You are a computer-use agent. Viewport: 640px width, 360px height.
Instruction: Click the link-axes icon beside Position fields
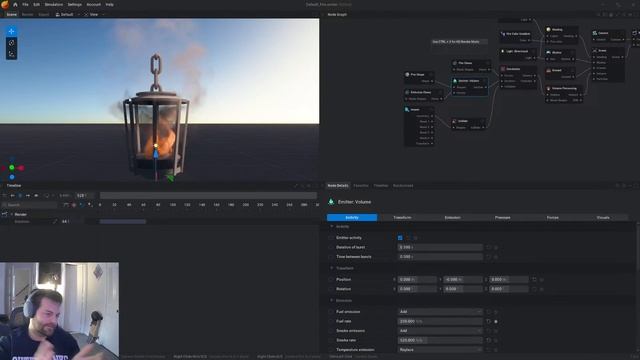pyautogui.click(x=534, y=280)
